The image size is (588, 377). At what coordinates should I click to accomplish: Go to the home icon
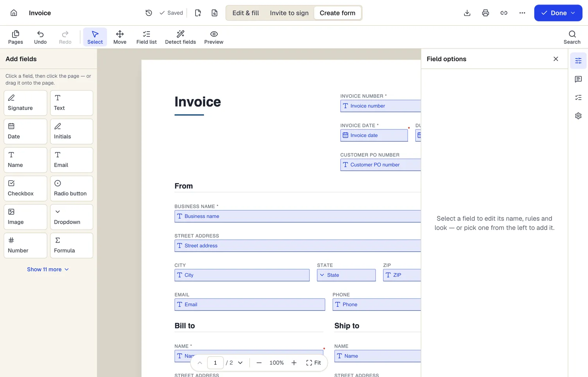14,13
